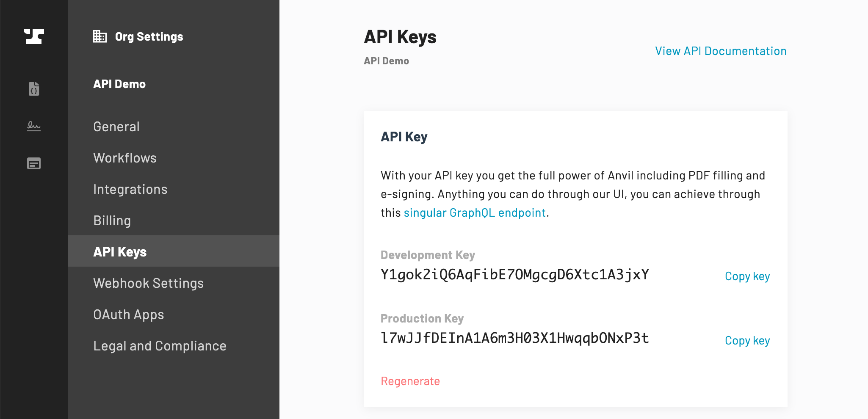
Task: Click the Development Key value text
Action: point(515,275)
